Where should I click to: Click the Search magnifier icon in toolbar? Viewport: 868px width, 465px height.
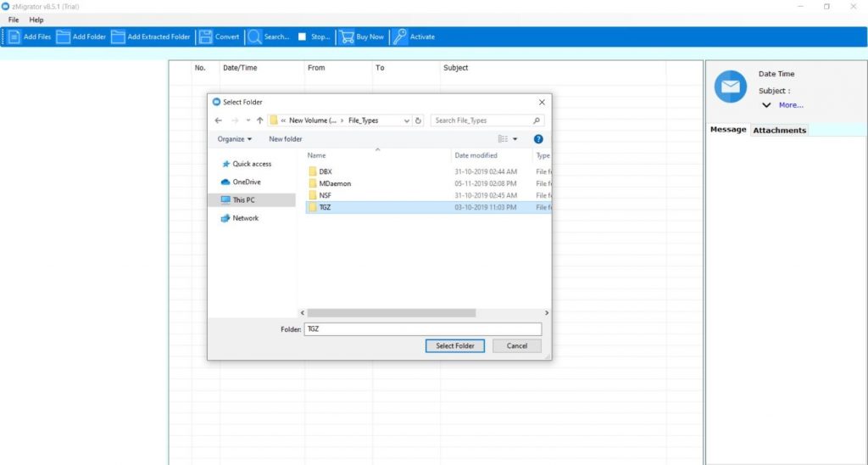coord(254,37)
